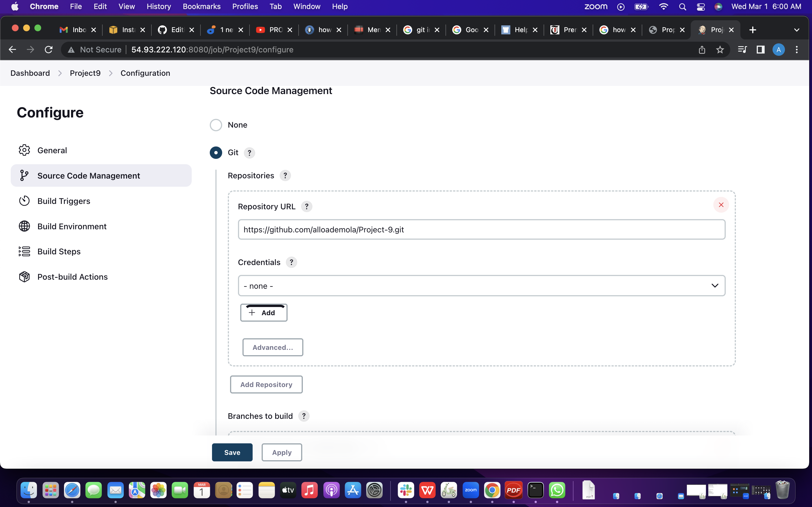This screenshot has width=812, height=507.
Task: Select the Build Steps list icon
Action: (24, 251)
